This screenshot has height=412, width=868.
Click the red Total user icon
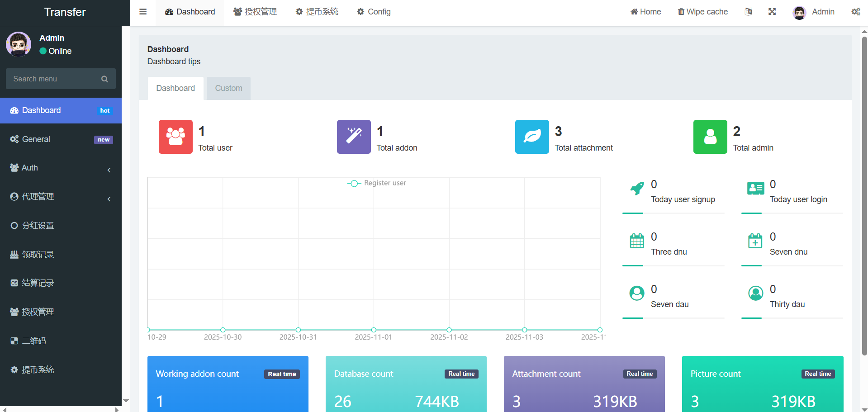tap(175, 137)
